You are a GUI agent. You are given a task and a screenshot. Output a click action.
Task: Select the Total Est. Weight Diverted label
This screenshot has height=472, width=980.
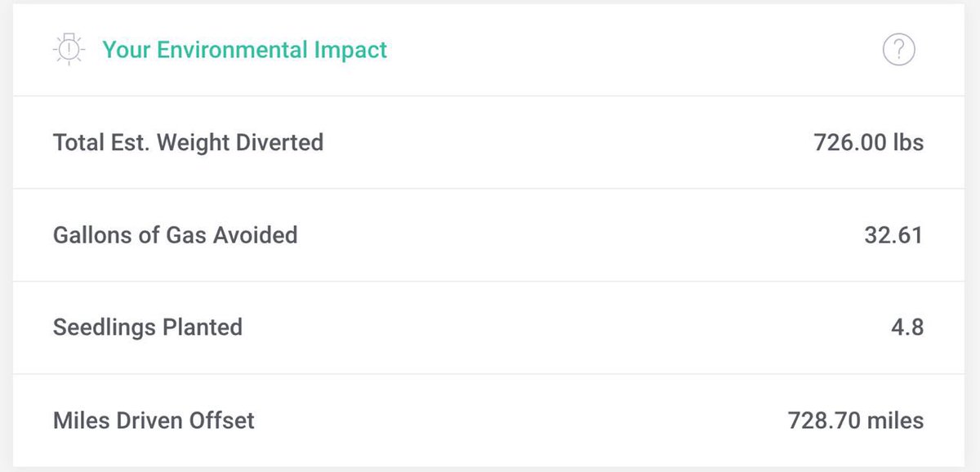tap(188, 142)
